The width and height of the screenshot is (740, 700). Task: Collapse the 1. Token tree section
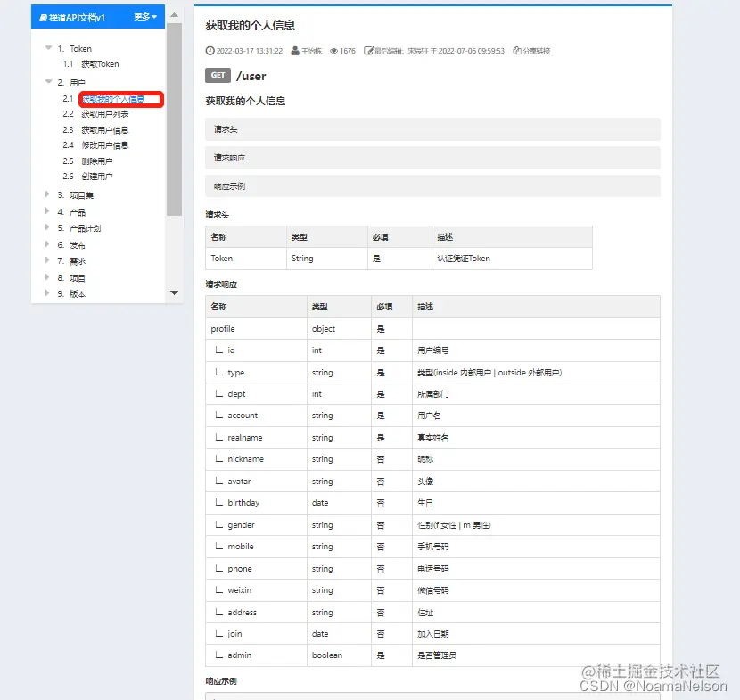48,47
